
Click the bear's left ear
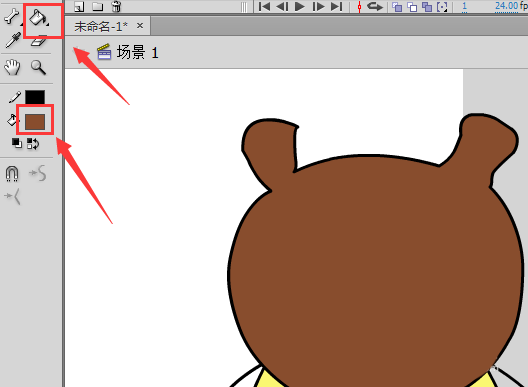pos(271,148)
